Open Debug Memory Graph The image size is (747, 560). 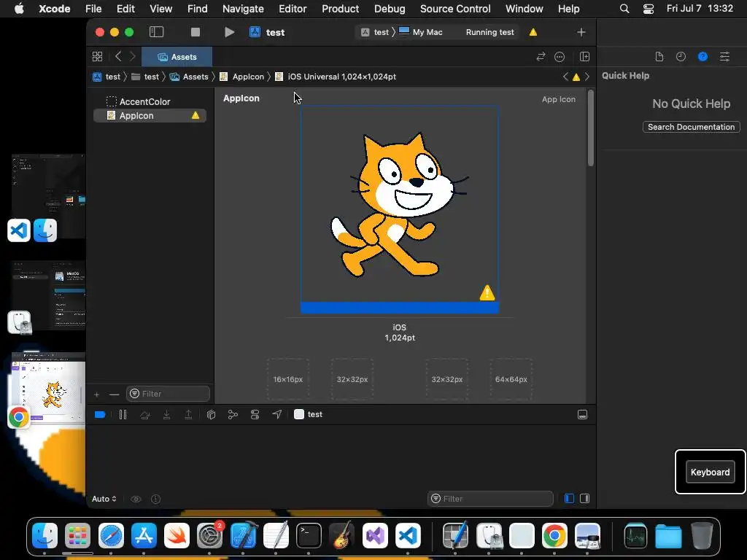[x=233, y=415]
